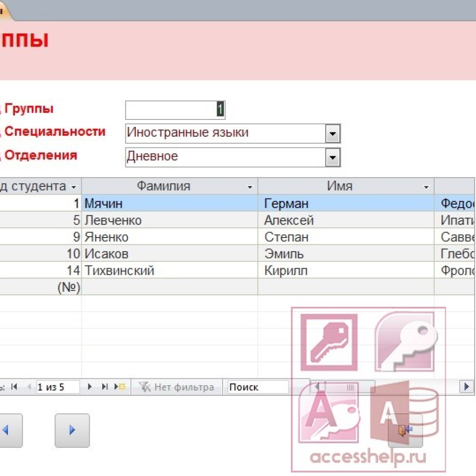Viewport: 476px width, 476px height.
Task: Click the current record number box
Action: click(57, 387)
